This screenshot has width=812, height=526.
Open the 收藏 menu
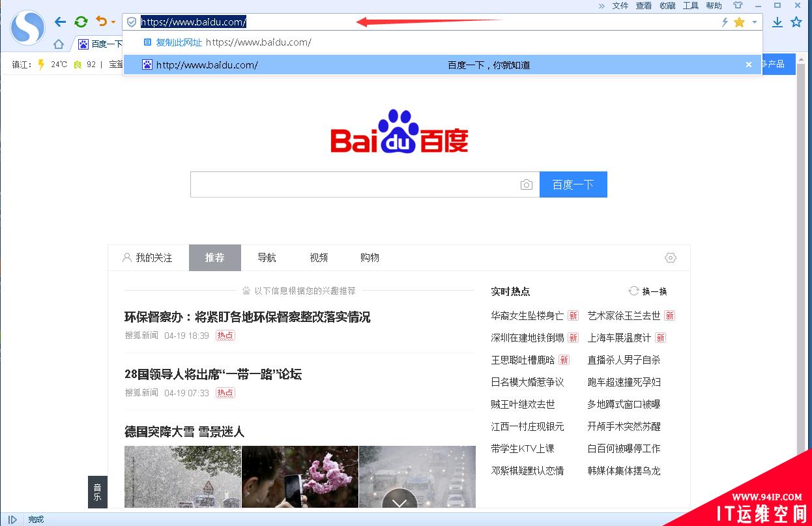coord(667,6)
